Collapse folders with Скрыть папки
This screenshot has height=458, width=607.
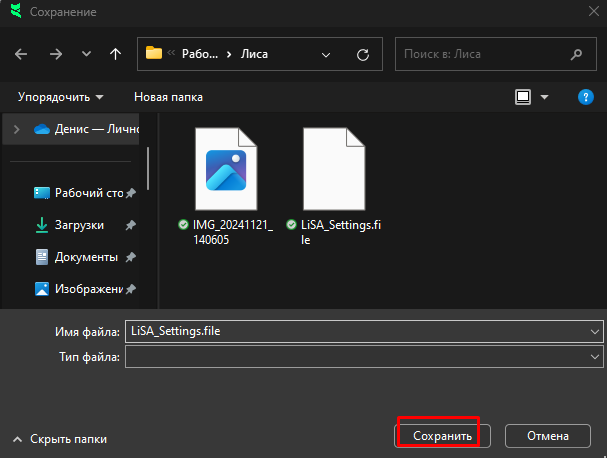60,438
